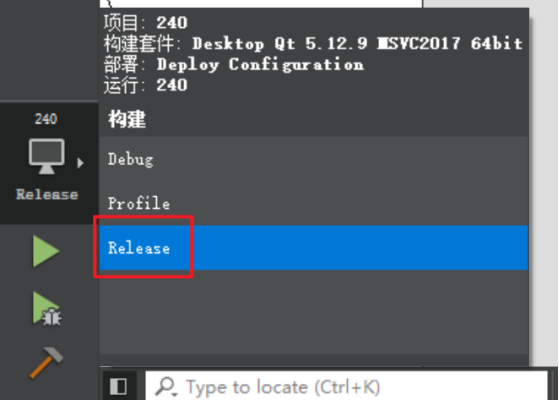Click the magnifier icon in the locator
559x400 pixels.
[x=165, y=386]
